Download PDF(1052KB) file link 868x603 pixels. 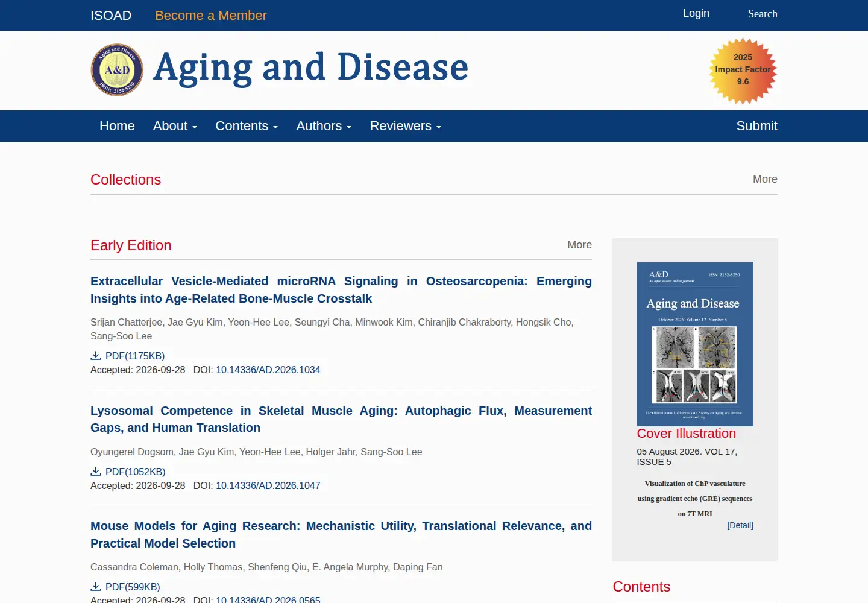[135, 472]
